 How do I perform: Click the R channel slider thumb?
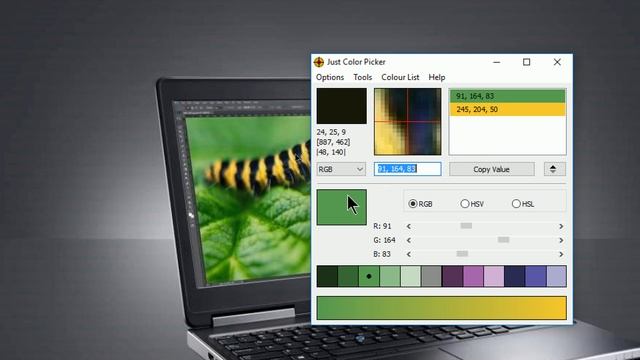point(466,226)
